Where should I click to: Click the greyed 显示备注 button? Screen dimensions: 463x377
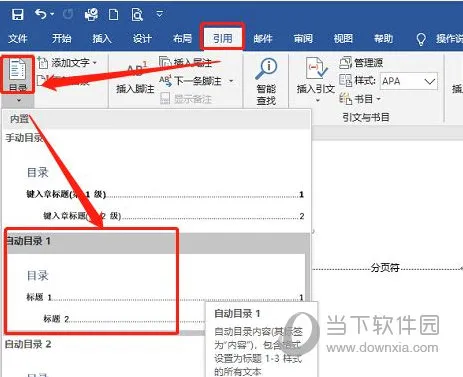pyautogui.click(x=186, y=99)
